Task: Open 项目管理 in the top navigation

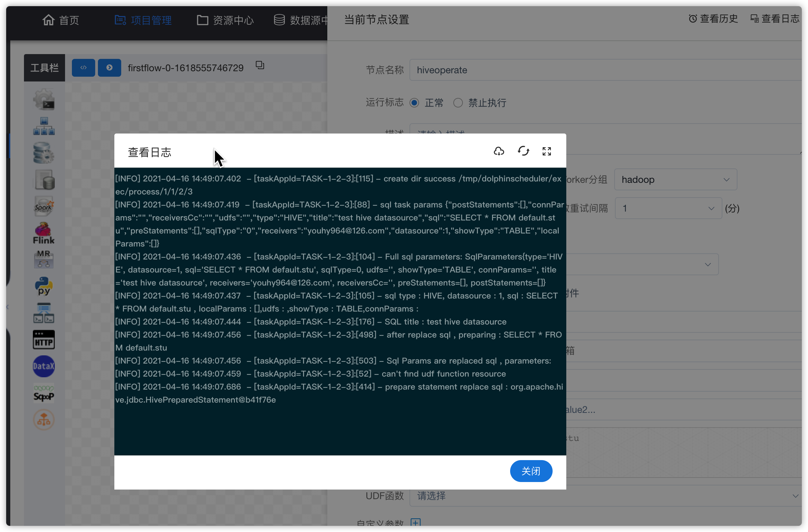Action: [x=143, y=20]
